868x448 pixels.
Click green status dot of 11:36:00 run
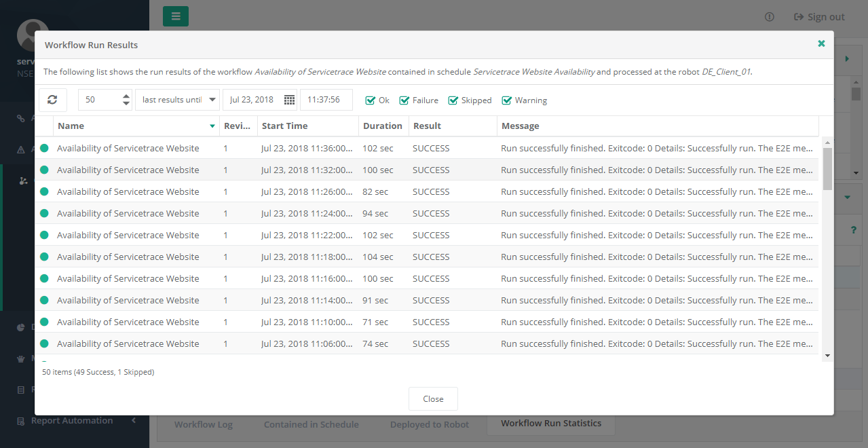coord(45,148)
